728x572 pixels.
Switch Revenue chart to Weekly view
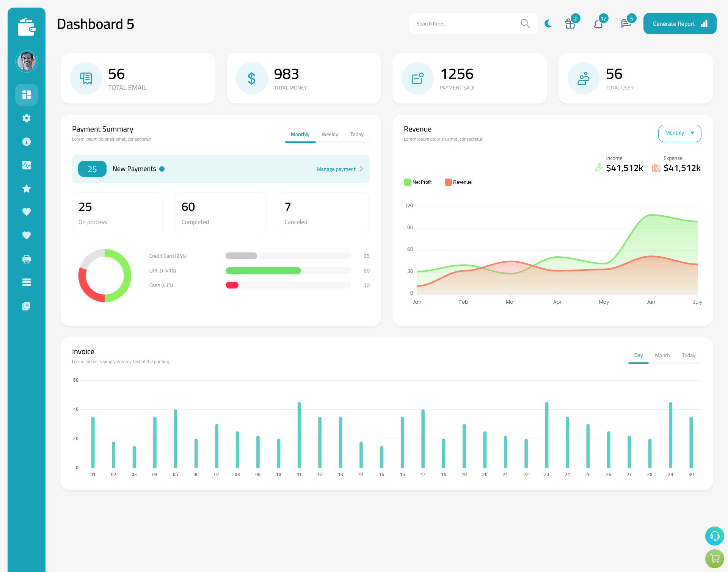pos(679,132)
